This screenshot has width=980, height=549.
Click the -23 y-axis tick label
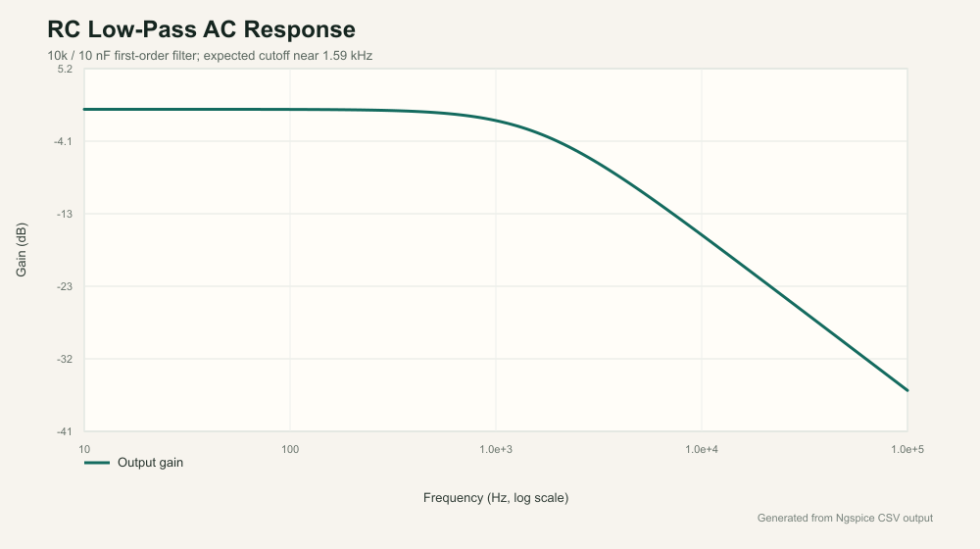click(65, 286)
